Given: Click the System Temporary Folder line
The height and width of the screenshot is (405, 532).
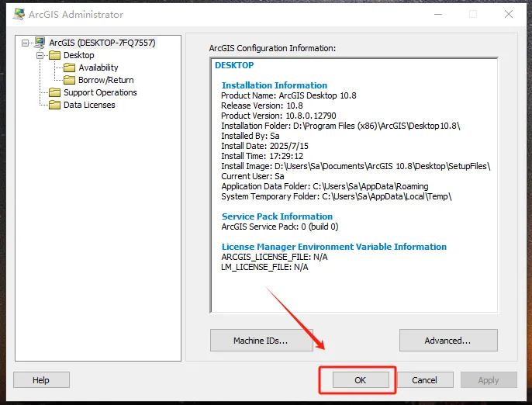Looking at the screenshot, I should coord(337,196).
